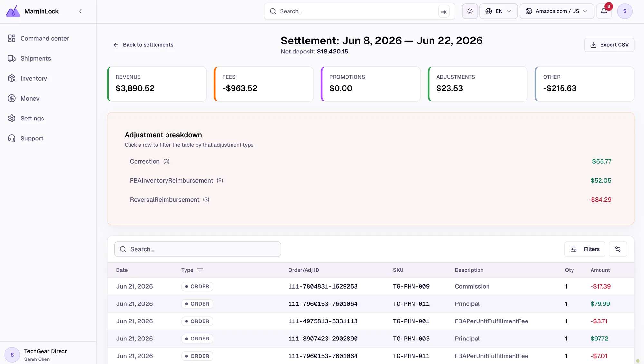
Task: Open TechGear Direct account switcher
Action: click(x=48, y=355)
